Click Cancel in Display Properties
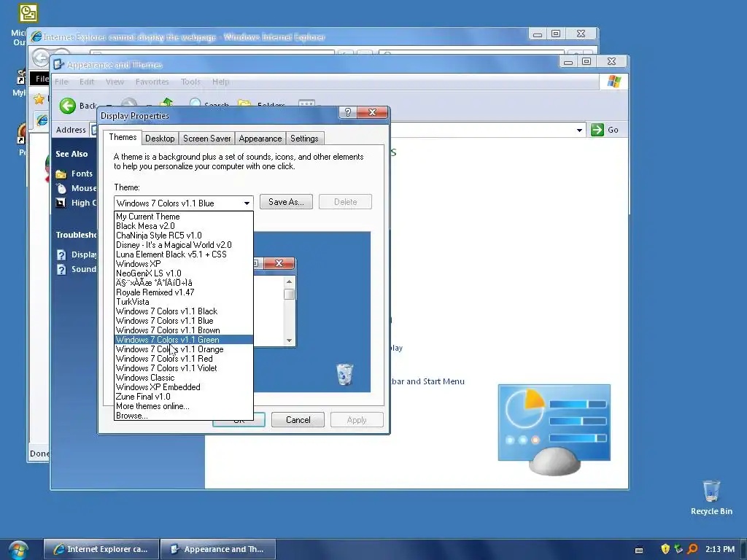Screen dimensions: 747x560 pos(298,419)
